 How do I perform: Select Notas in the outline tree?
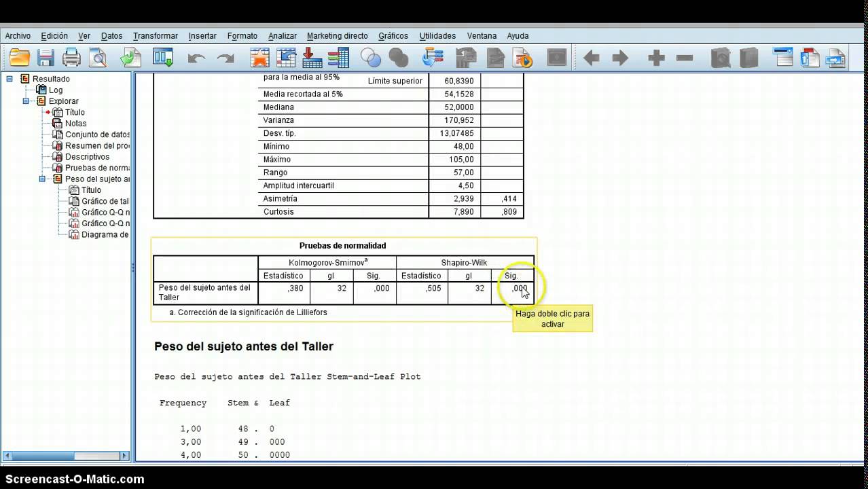(x=76, y=124)
